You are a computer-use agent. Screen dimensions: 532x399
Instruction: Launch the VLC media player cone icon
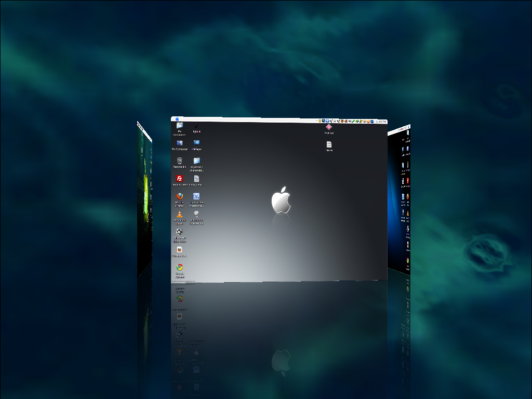[x=179, y=214]
